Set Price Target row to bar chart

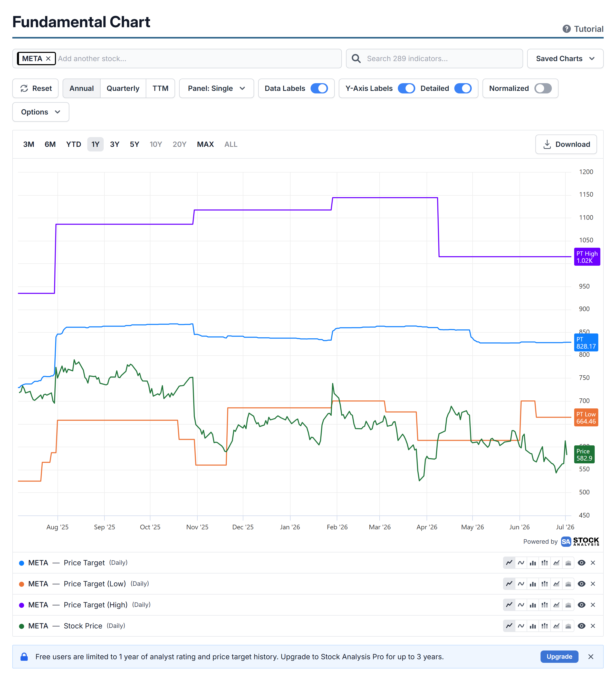[533, 563]
